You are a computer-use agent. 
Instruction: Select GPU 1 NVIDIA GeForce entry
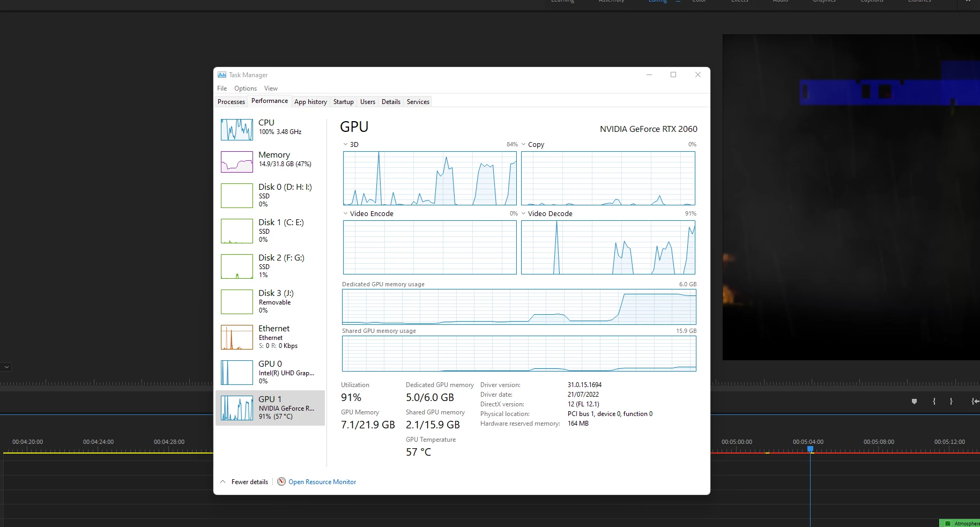click(270, 408)
